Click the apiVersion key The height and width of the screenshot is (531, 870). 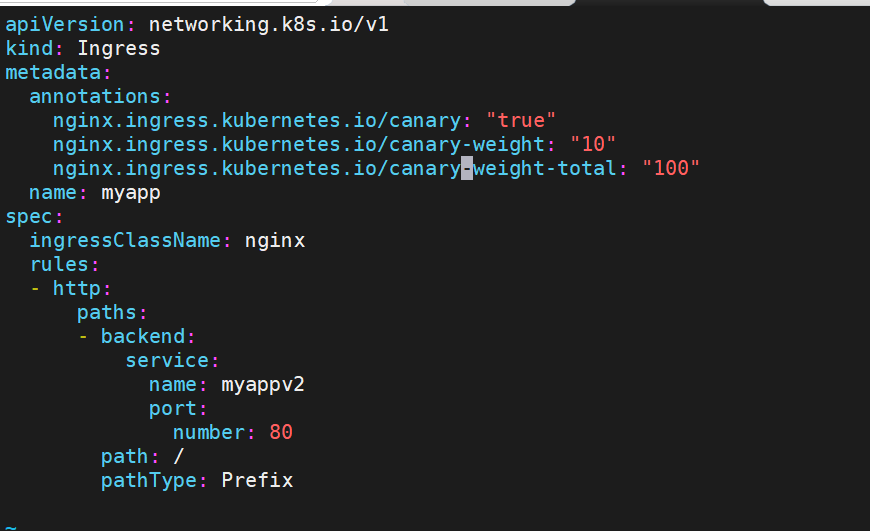point(64,24)
